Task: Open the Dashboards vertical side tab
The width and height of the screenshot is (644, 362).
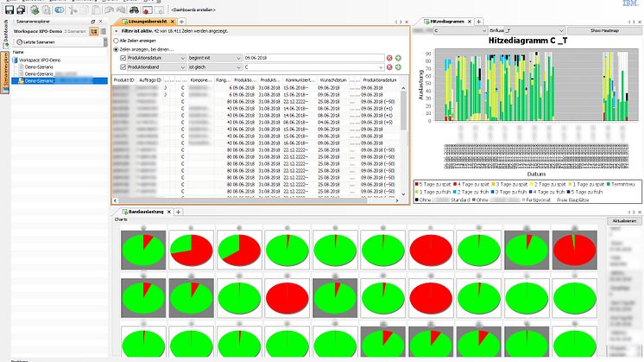Action: [x=5, y=34]
